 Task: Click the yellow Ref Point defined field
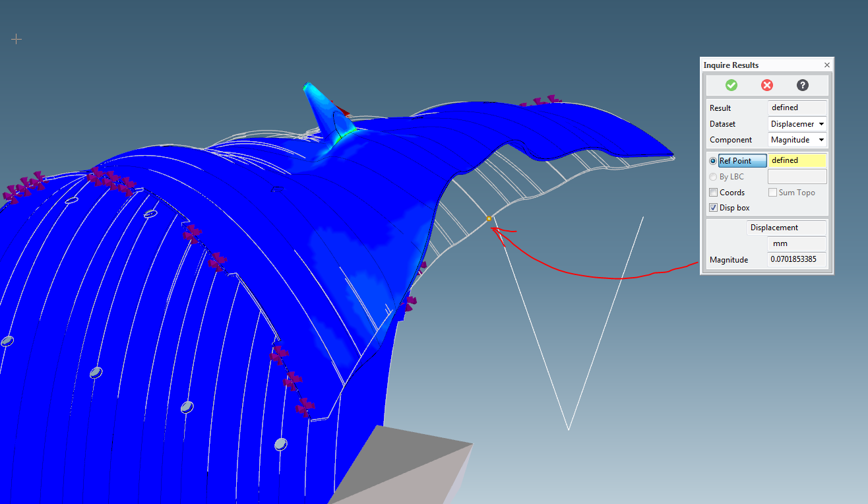click(797, 160)
